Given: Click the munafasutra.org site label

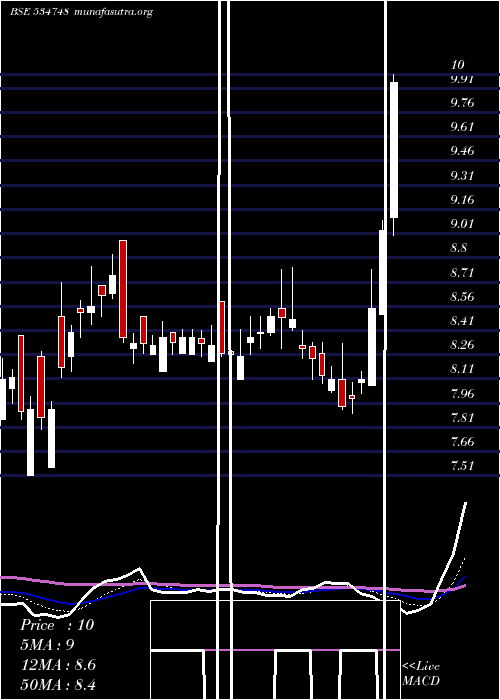Looking at the screenshot, I should (113, 12).
